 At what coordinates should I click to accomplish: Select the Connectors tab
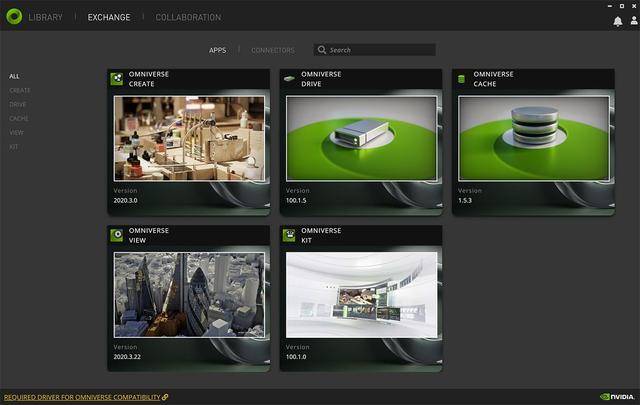pos(272,50)
